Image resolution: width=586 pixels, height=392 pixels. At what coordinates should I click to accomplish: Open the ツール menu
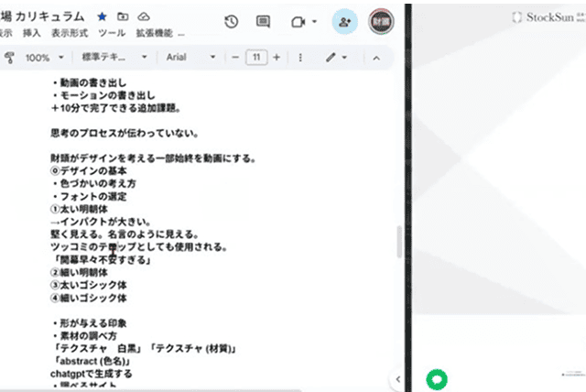pos(112,34)
